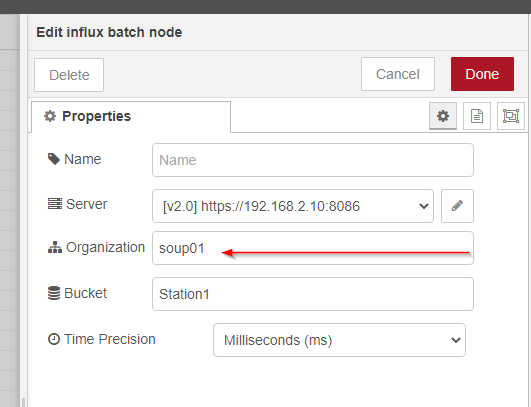Click gear icon in Properties tab
This screenshot has height=407, width=531.
point(50,116)
